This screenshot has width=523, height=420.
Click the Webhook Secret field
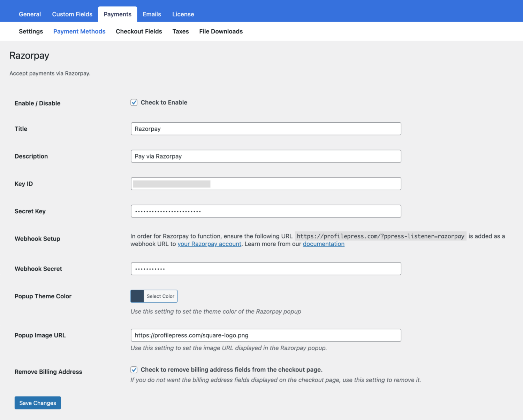[266, 268]
